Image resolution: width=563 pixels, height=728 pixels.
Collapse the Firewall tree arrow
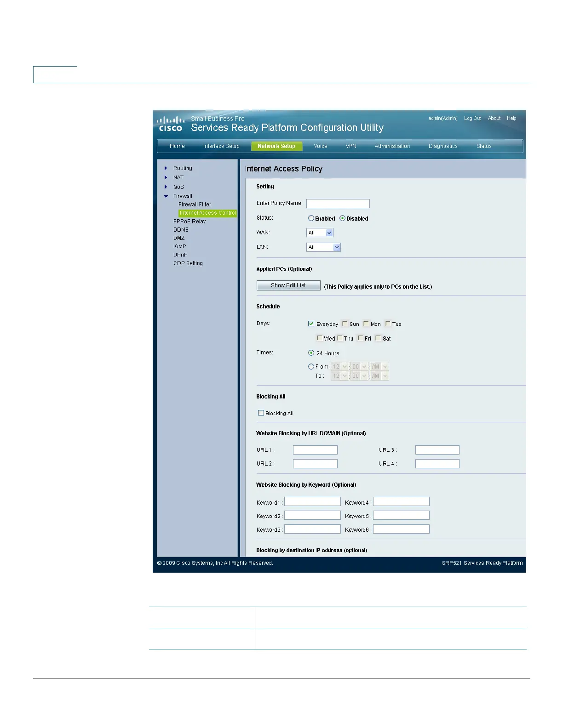click(x=166, y=196)
